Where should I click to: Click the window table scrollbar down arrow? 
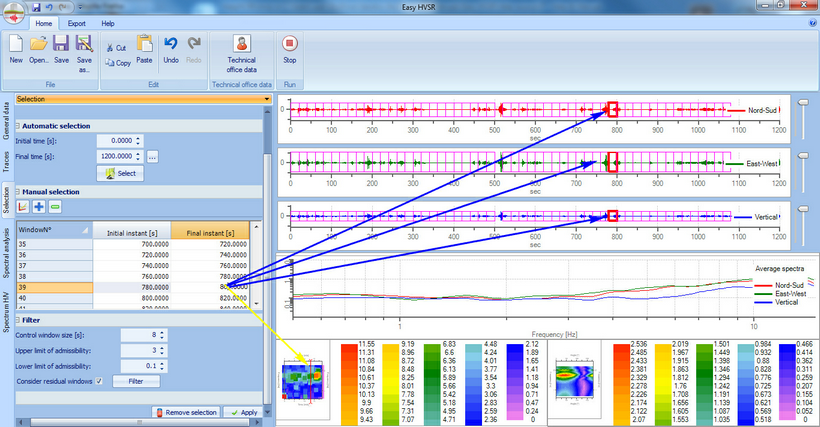pyautogui.click(x=256, y=304)
